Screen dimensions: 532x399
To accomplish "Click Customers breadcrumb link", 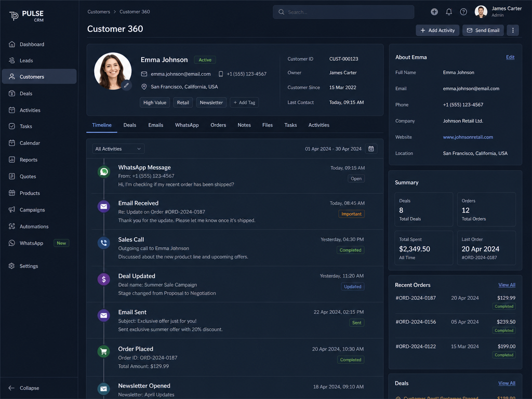I will pyautogui.click(x=99, y=11).
